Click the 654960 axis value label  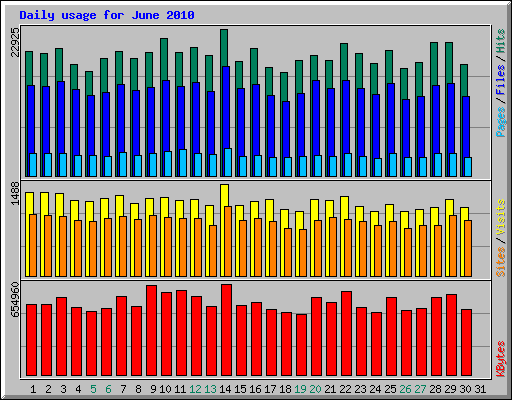[15, 300]
